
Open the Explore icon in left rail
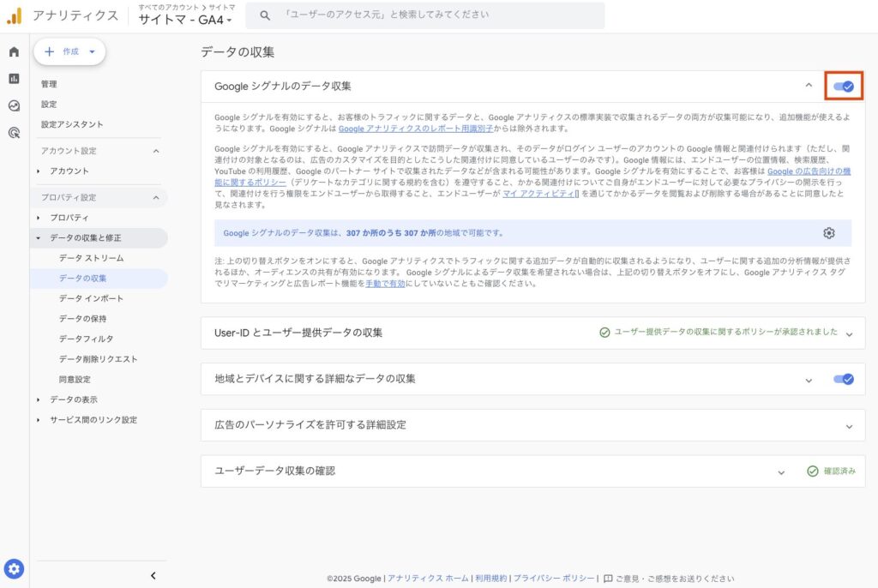point(14,106)
